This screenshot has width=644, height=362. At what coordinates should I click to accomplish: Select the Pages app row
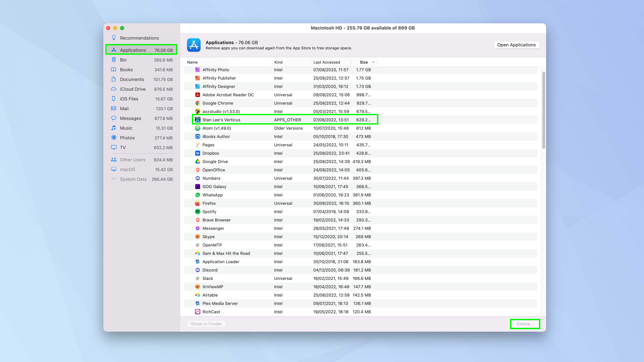pos(360,145)
